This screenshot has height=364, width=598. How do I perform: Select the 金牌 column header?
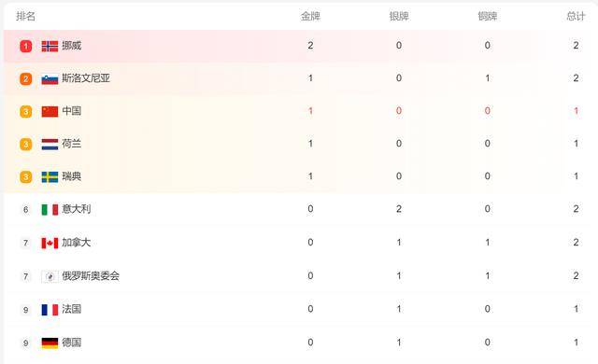[x=310, y=17]
